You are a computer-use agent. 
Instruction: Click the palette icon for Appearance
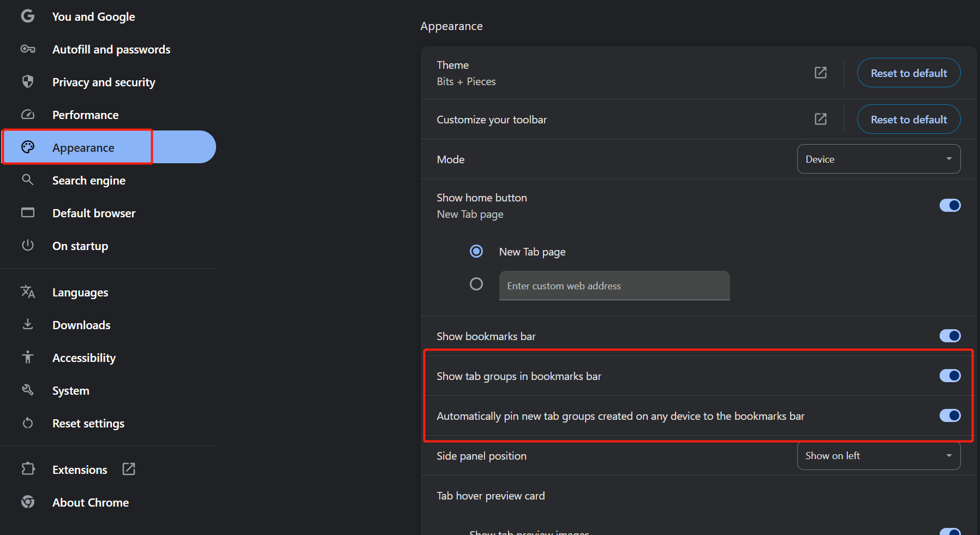click(28, 147)
